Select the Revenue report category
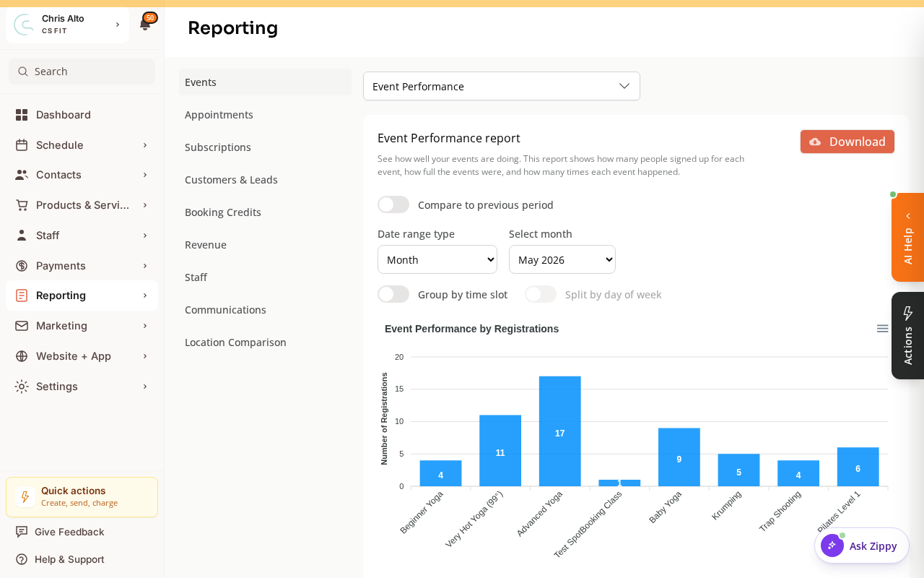This screenshot has height=578, width=924. (265, 244)
